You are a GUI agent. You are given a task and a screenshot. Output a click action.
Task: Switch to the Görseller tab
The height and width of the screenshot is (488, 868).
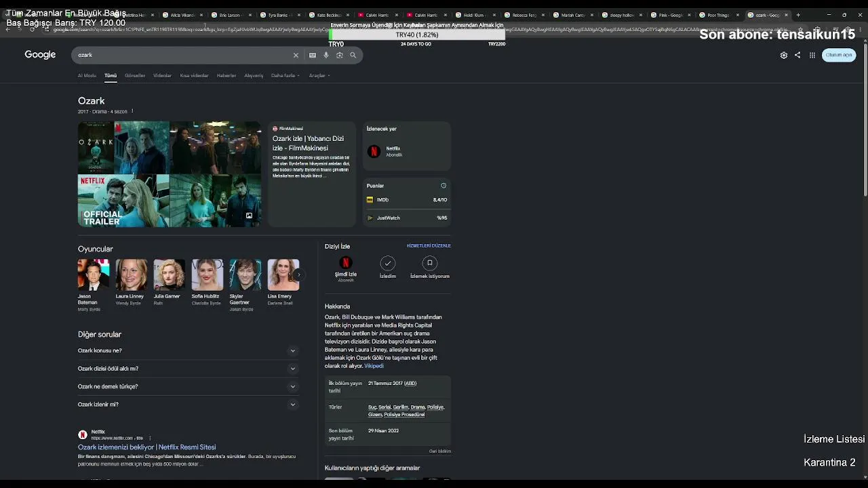click(135, 76)
